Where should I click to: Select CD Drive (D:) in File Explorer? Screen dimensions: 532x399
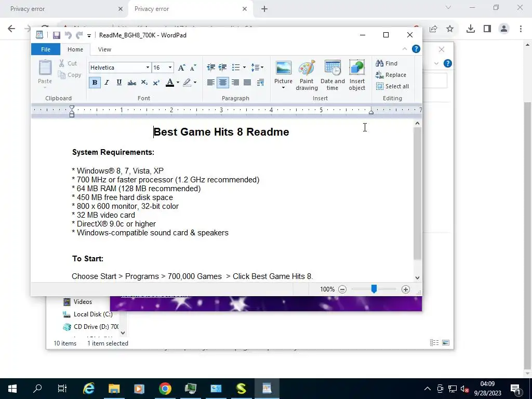tap(90, 327)
